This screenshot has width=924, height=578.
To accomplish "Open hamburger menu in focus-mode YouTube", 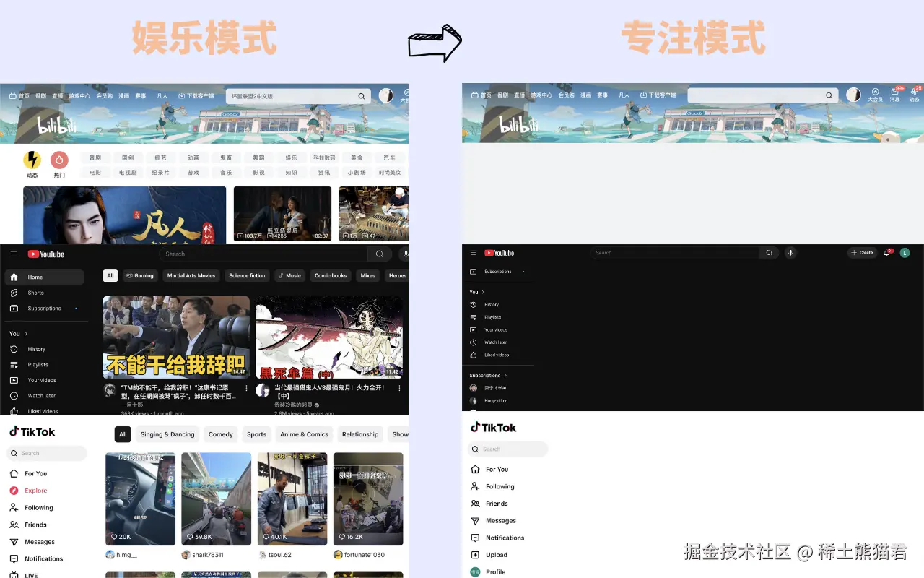I will pyautogui.click(x=474, y=253).
